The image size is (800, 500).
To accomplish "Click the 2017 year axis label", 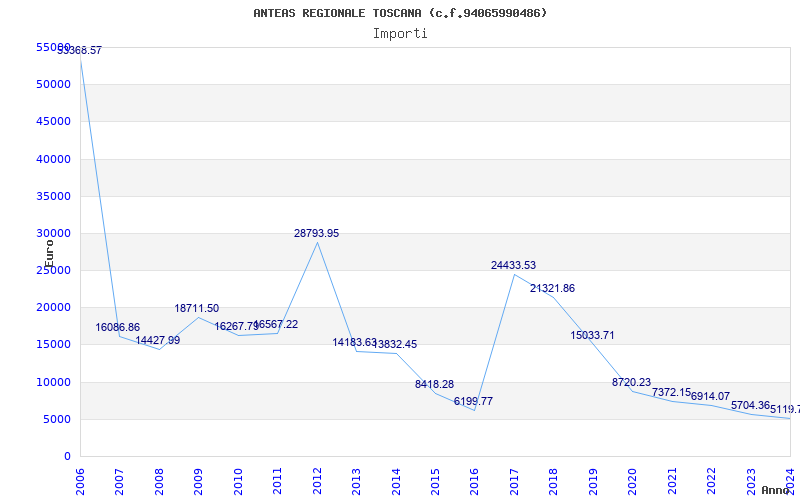I will (514, 482).
